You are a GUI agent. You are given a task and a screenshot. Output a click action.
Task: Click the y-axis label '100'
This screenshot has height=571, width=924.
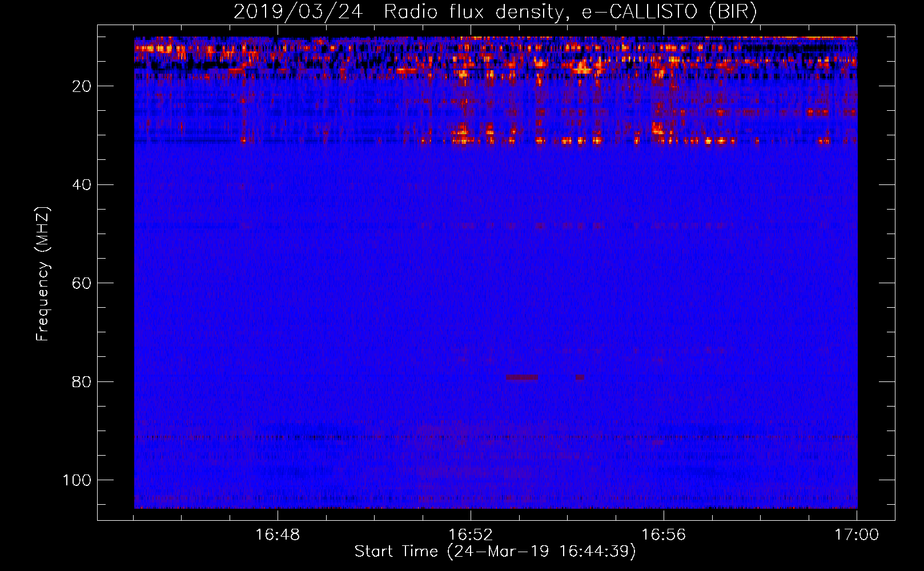coord(77,480)
